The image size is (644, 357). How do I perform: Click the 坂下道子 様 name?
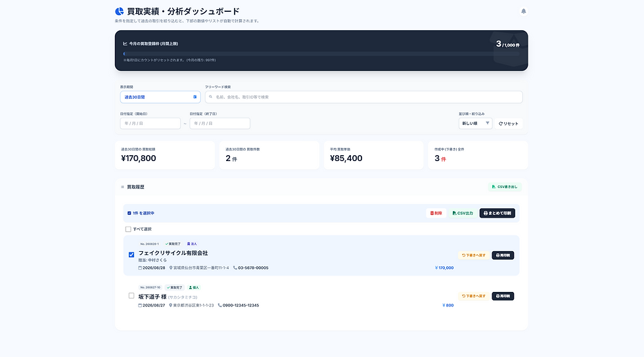tap(152, 297)
